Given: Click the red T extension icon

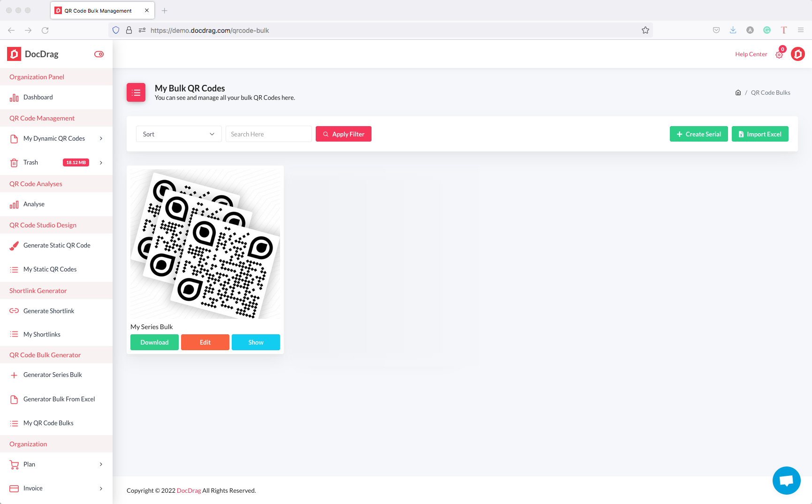Looking at the screenshot, I should pyautogui.click(x=784, y=30).
